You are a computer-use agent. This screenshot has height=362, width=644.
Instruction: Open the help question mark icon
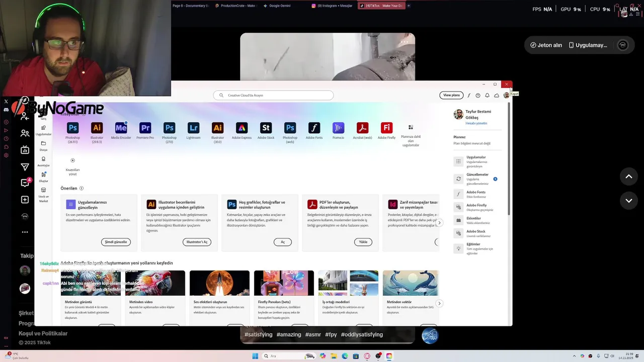pyautogui.click(x=478, y=95)
